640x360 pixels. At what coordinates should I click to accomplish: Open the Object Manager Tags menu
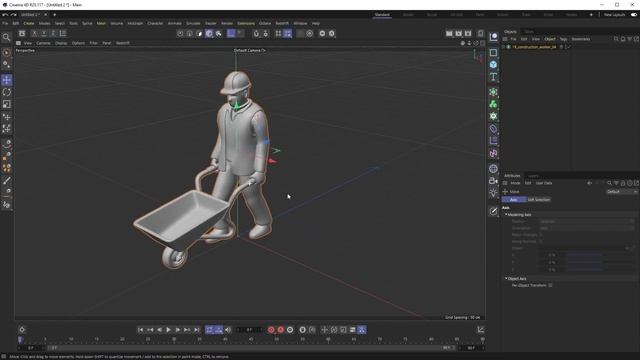coord(563,39)
